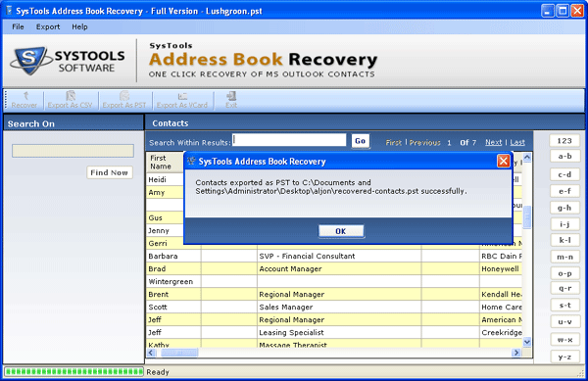The image size is (588, 381).
Task: Close the export success dialog
Action: (x=503, y=161)
